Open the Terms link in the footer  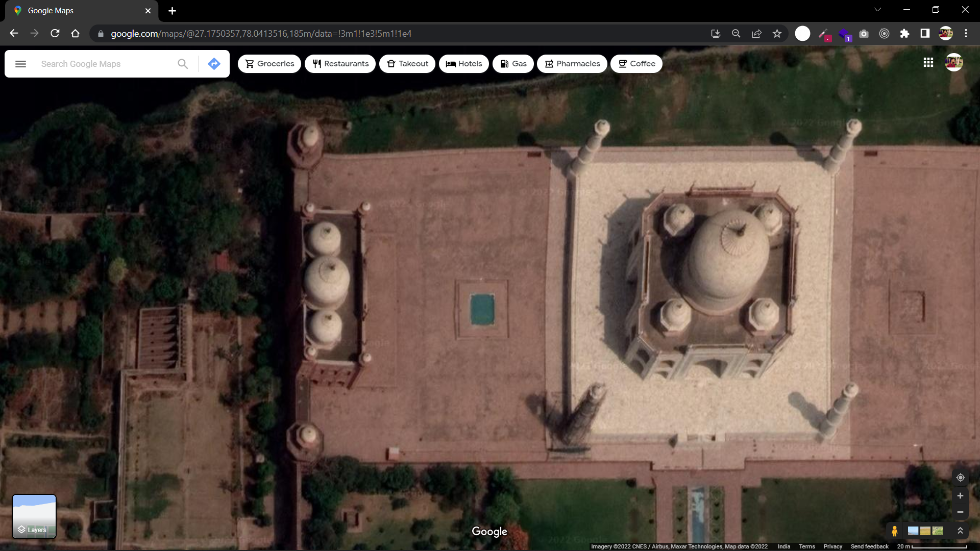coord(807,546)
